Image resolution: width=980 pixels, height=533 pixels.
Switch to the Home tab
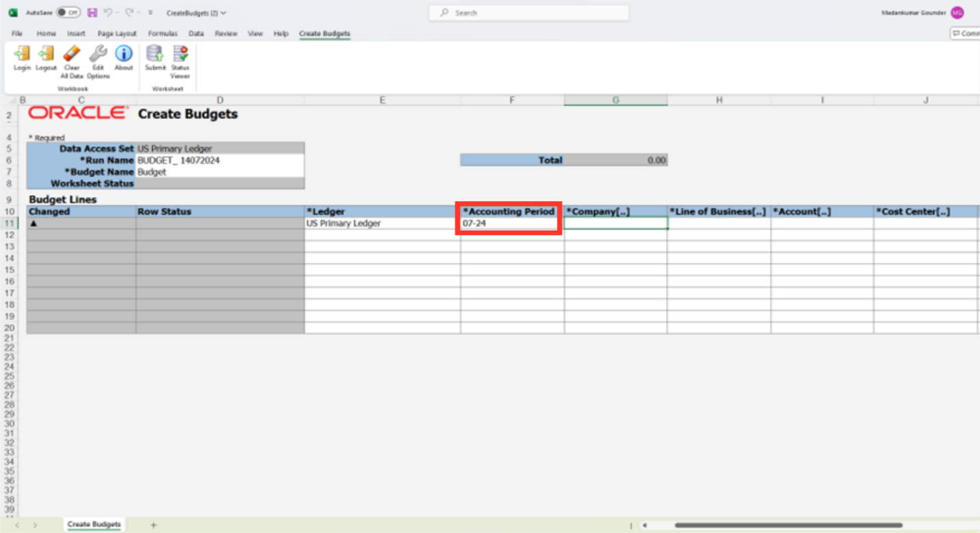47,34
